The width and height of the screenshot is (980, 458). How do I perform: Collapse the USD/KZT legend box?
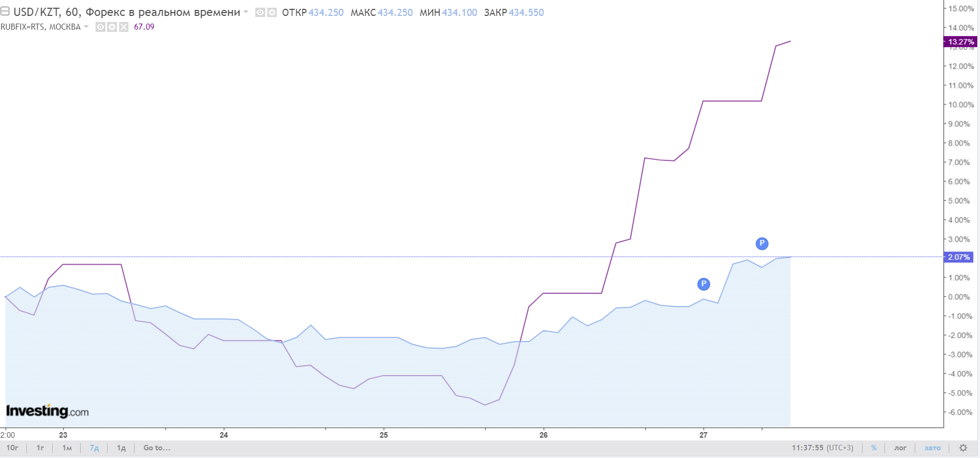pyautogui.click(x=5, y=12)
